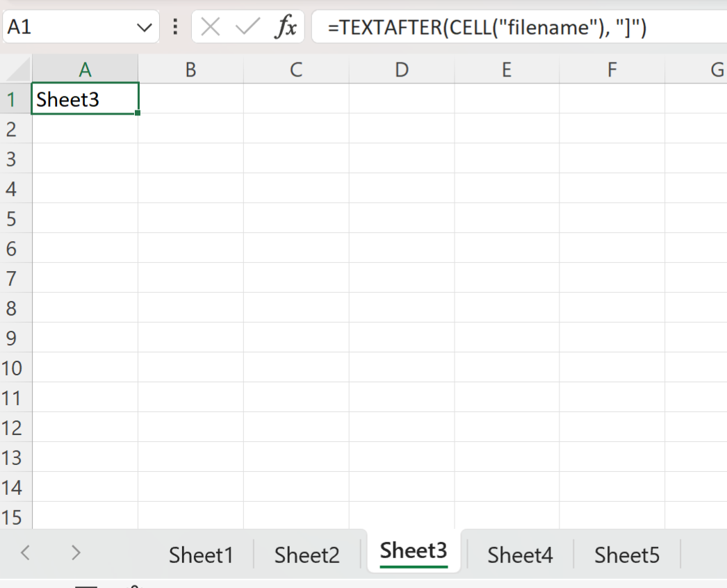This screenshot has height=588, width=727.
Task: Click the previous sheet navigation arrow
Action: click(x=25, y=553)
